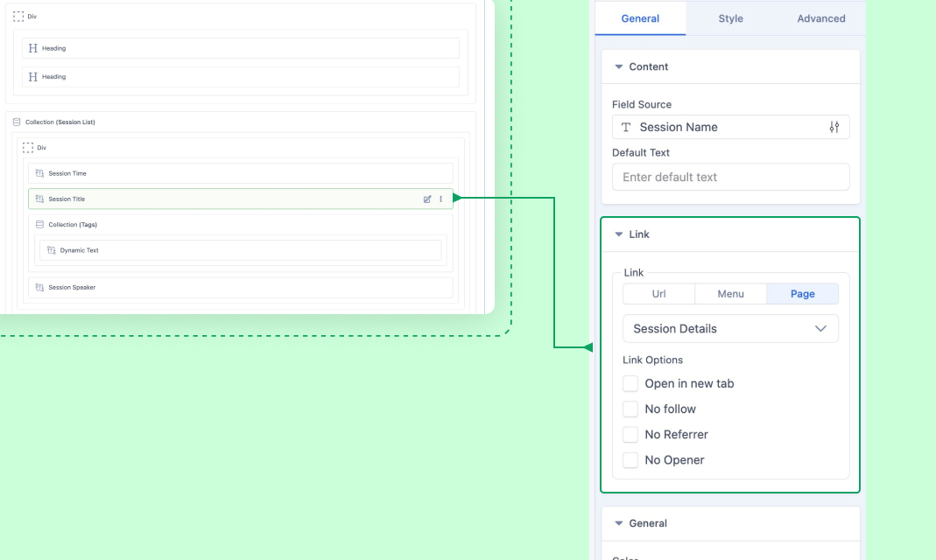Open the Session Details page dropdown
This screenshot has width=936, height=560.
click(730, 329)
